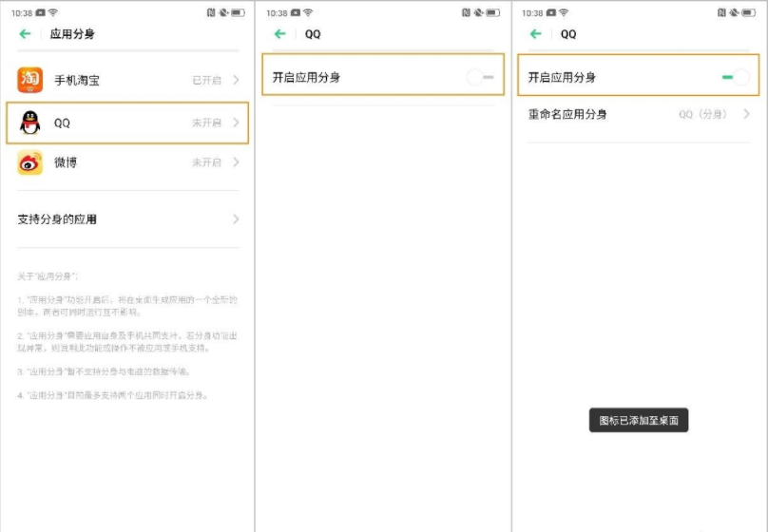The width and height of the screenshot is (768, 532).
Task: Tap the NFC icon in the left status bar
Action: [x=211, y=12]
